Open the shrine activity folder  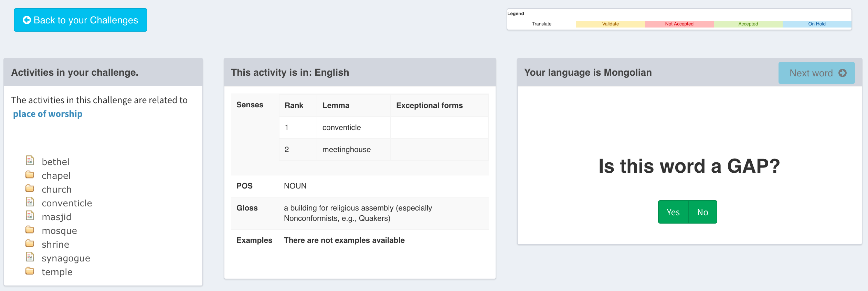(55, 244)
